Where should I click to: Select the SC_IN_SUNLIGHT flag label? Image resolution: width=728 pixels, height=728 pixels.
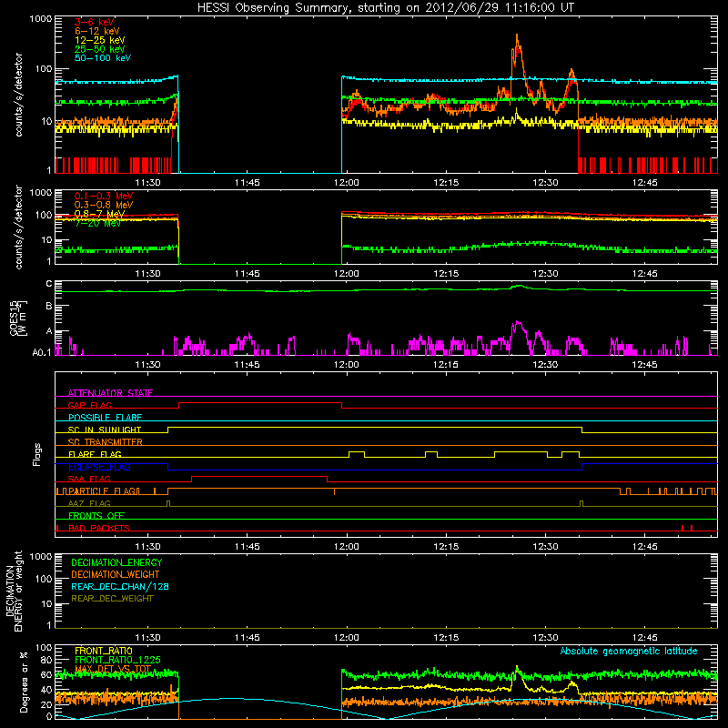pos(105,430)
